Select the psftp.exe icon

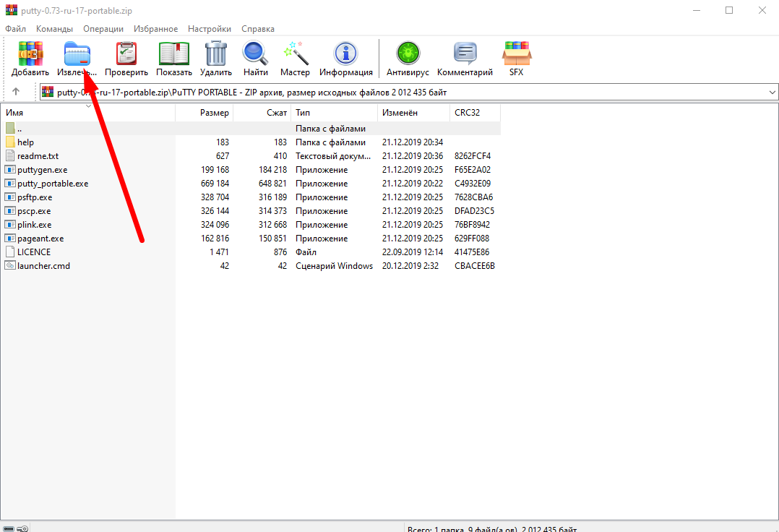tap(10, 197)
